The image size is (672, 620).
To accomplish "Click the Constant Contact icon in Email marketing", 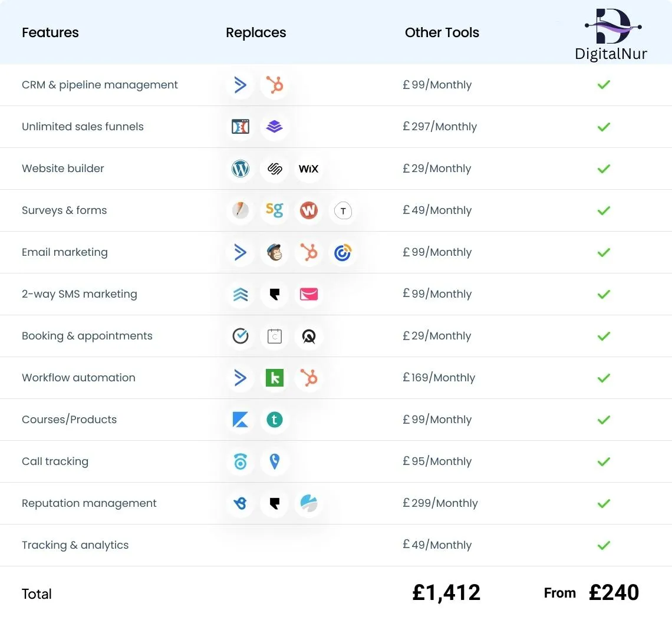I will coord(342,253).
